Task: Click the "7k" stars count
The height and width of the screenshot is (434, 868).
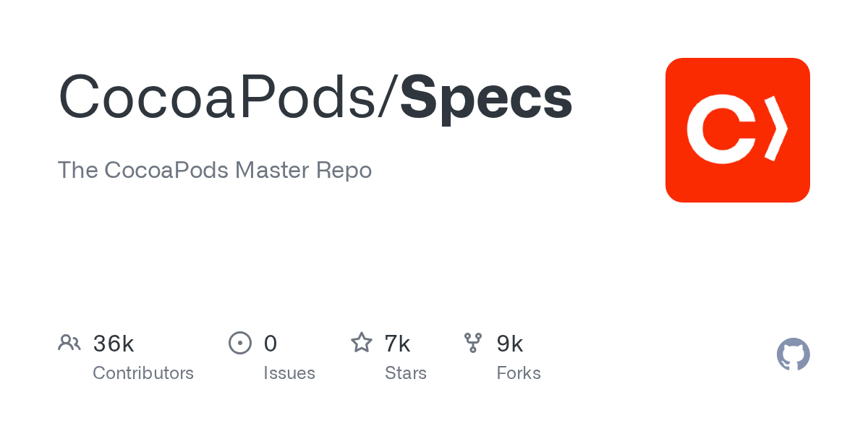Action: 398,344
